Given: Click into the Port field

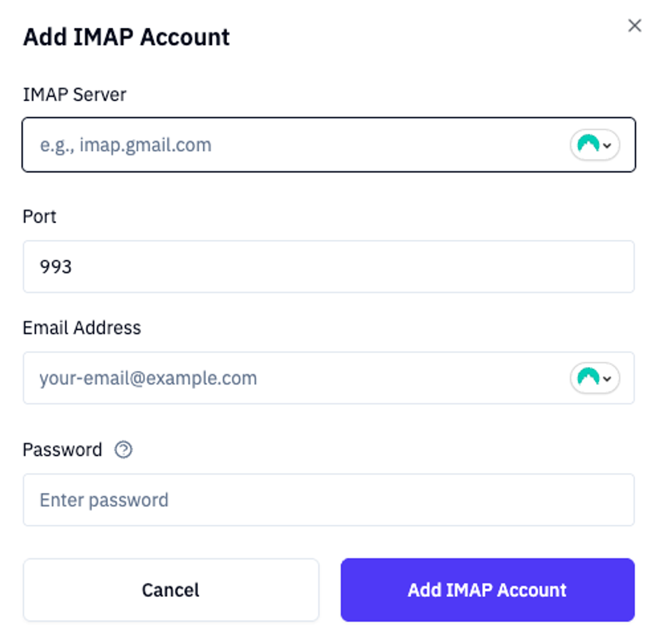Looking at the screenshot, I should [328, 267].
